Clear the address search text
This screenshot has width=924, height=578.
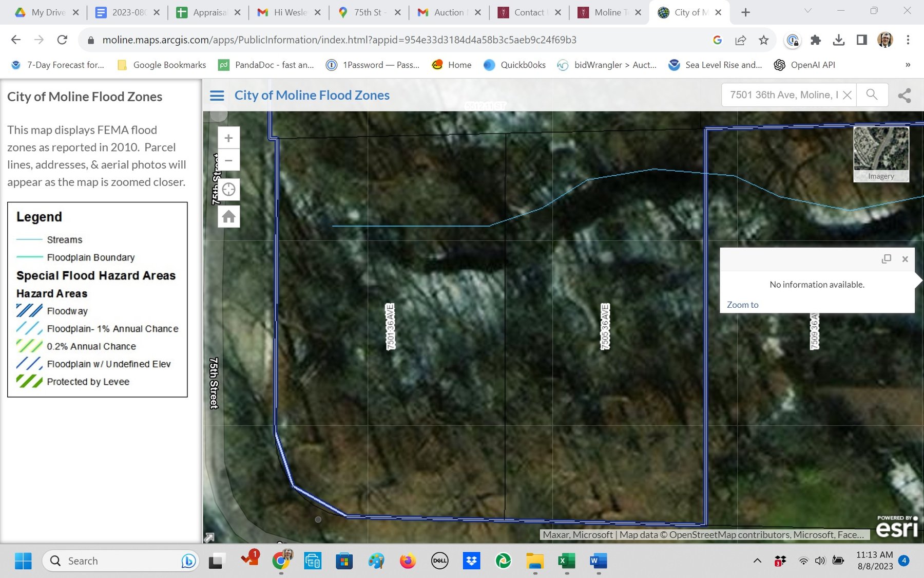847,95
